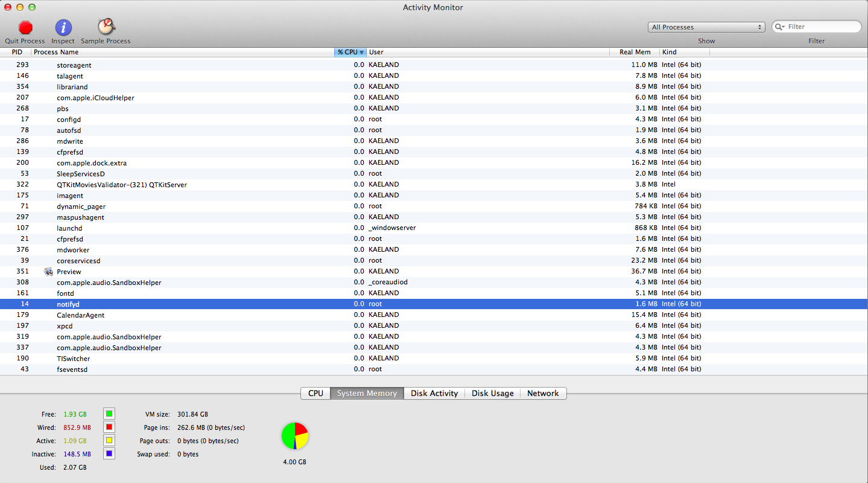This screenshot has width=868, height=483.
Task: Sort by Process Name column header
Action: coord(183,53)
